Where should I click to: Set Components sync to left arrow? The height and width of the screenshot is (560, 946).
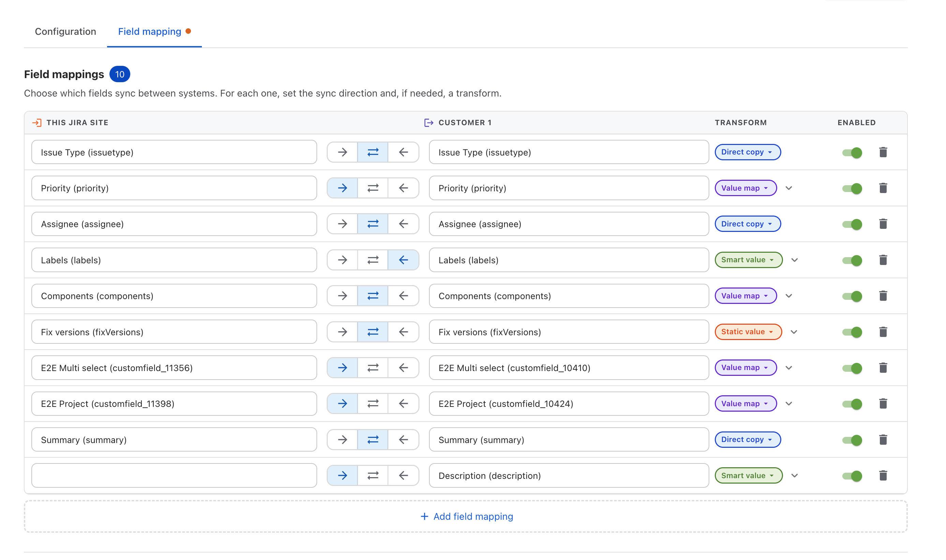(x=403, y=296)
